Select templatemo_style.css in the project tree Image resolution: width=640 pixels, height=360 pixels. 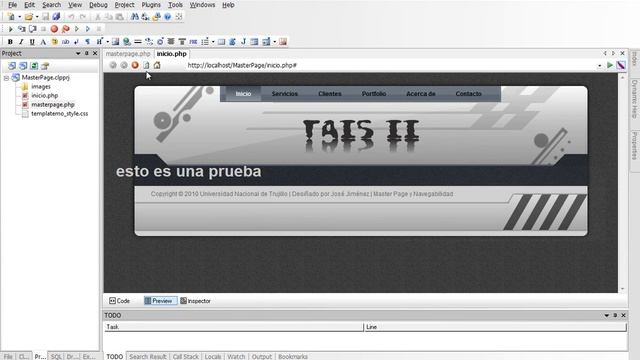pos(60,113)
